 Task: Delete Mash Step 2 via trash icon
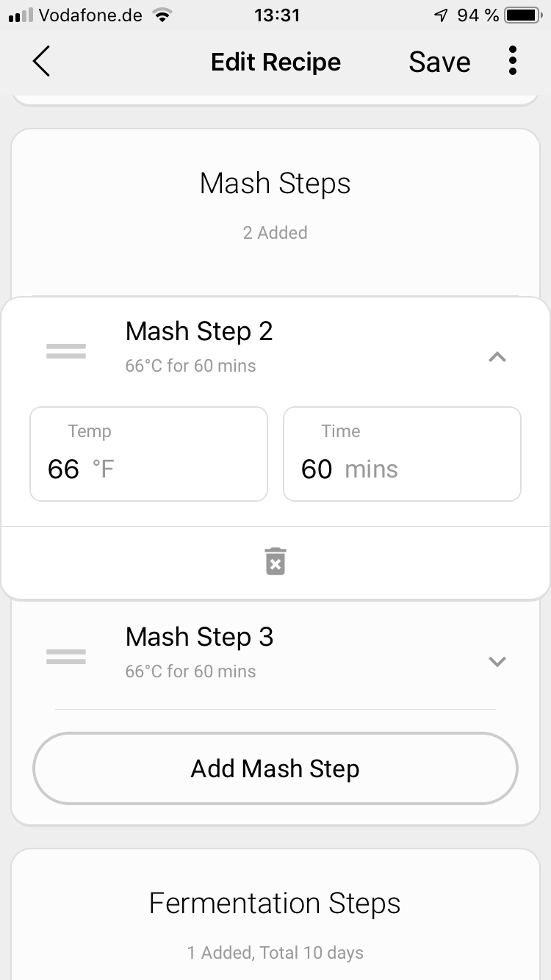point(275,561)
